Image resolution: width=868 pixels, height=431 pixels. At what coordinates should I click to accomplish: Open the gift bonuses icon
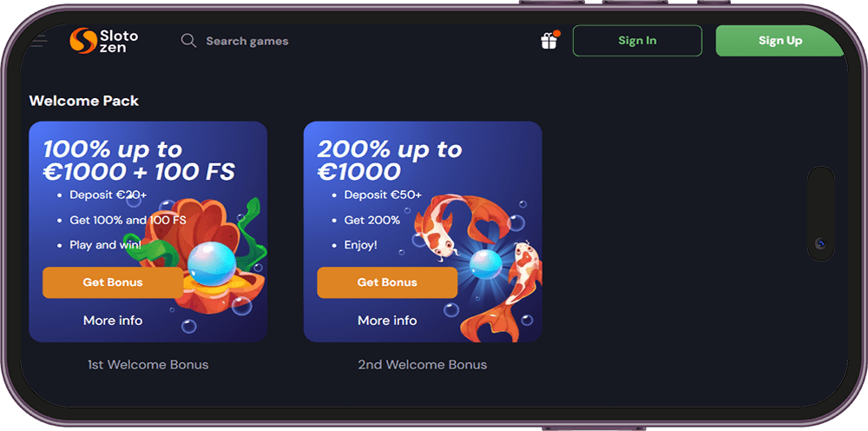(549, 41)
